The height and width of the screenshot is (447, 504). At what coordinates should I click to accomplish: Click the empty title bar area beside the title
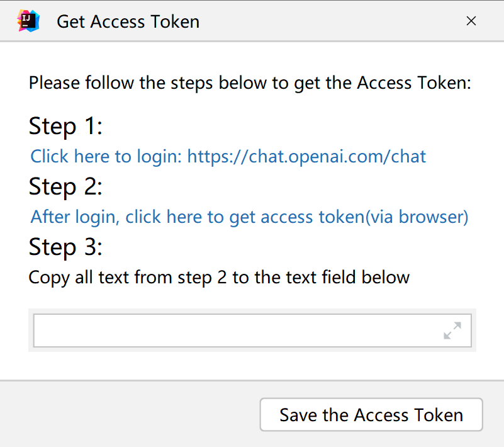point(331,21)
